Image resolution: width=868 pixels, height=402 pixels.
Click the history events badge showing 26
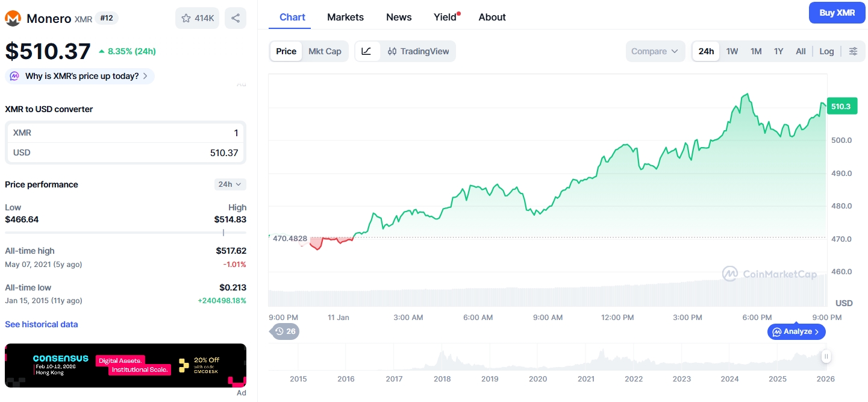[x=285, y=331]
